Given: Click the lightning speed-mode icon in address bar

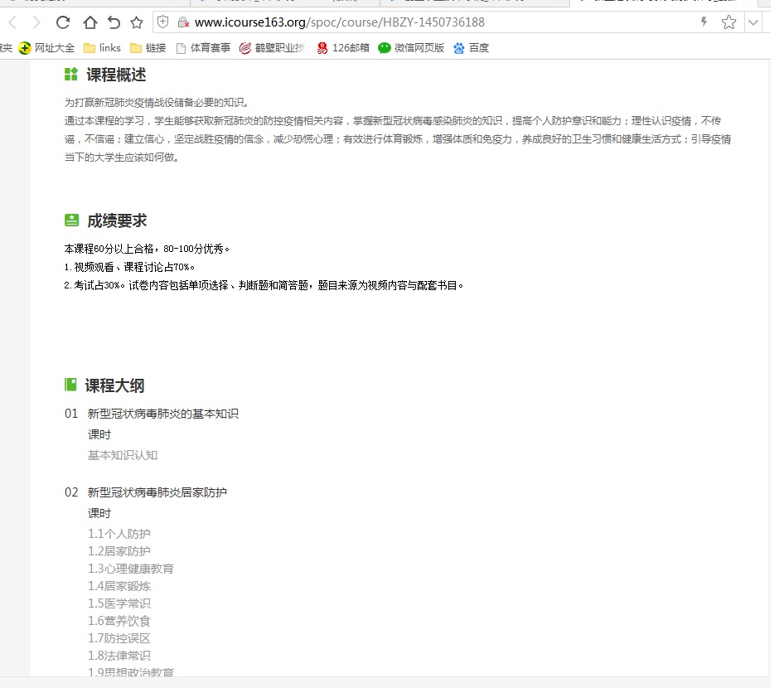Looking at the screenshot, I should pos(704,22).
